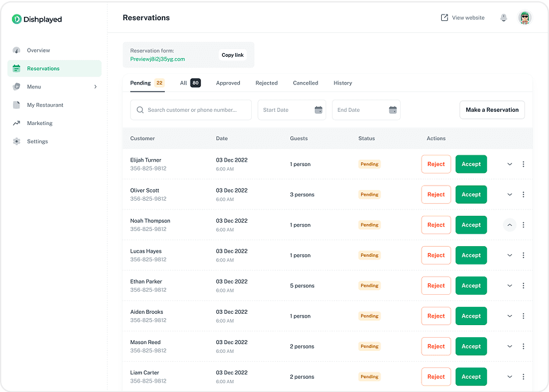Select the History tab

click(x=343, y=83)
